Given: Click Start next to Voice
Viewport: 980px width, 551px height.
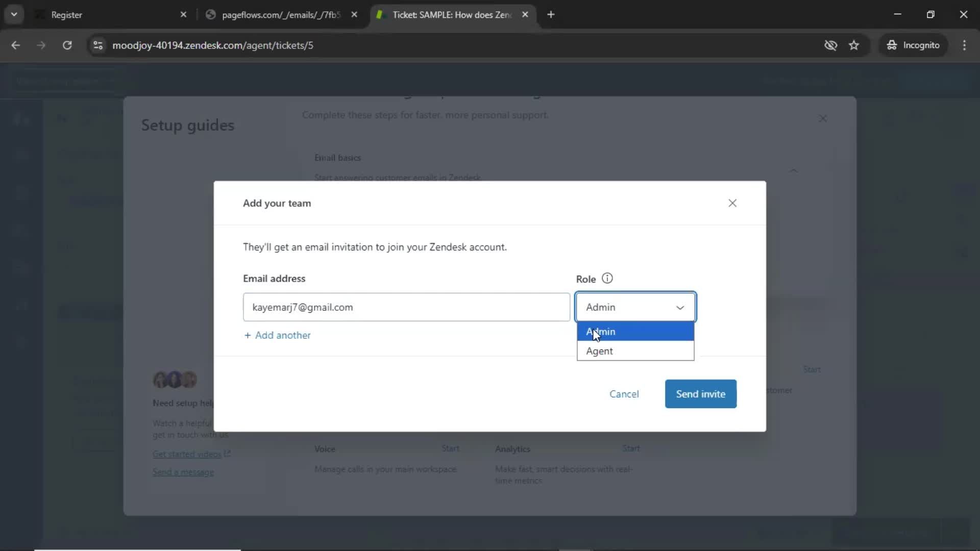Looking at the screenshot, I should 450,448.
